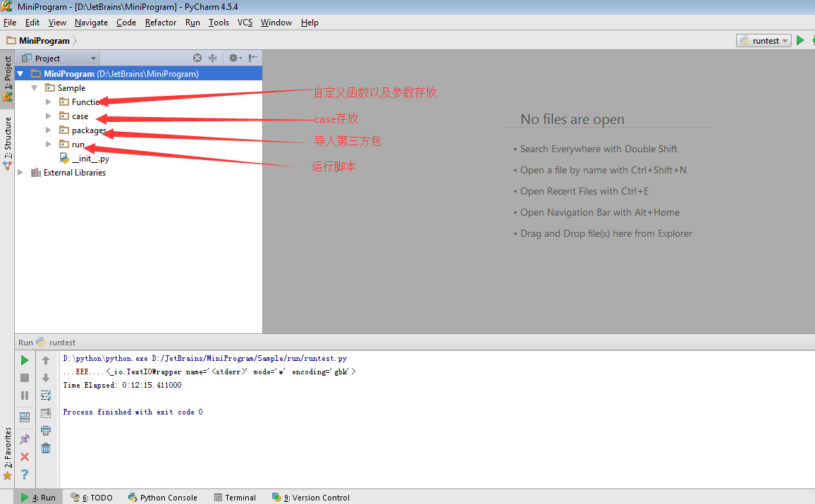This screenshot has width=815, height=504.
Task: Open the Terminal tab
Action: pos(235,497)
